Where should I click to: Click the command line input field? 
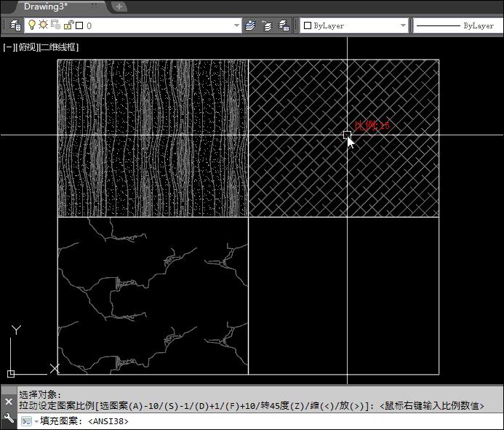click(291, 421)
